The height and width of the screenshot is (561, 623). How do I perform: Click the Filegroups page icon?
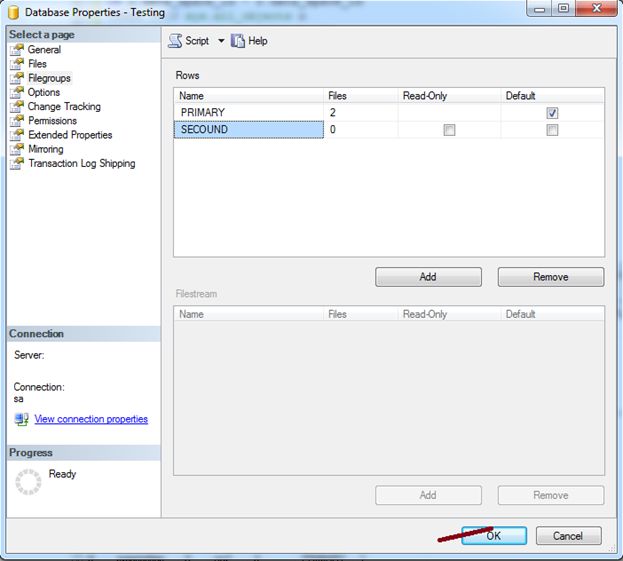click(x=17, y=78)
